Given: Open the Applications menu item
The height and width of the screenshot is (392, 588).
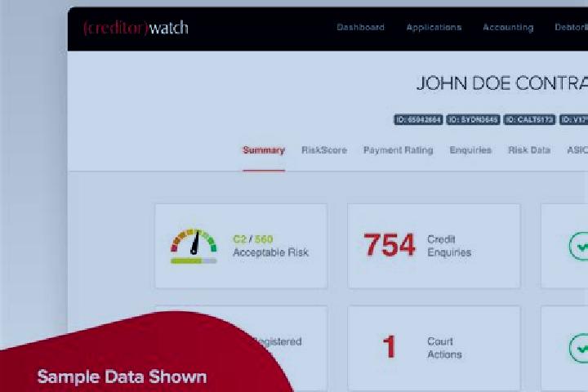Looking at the screenshot, I should tap(434, 28).
